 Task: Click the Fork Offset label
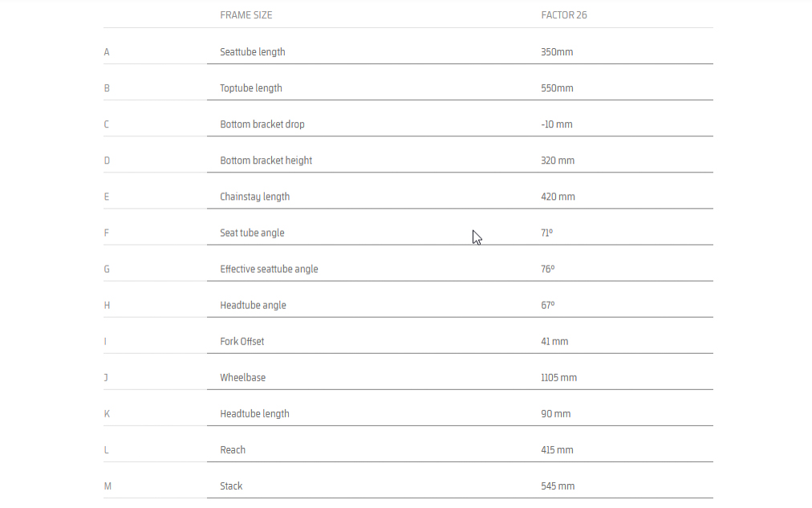[242, 341]
